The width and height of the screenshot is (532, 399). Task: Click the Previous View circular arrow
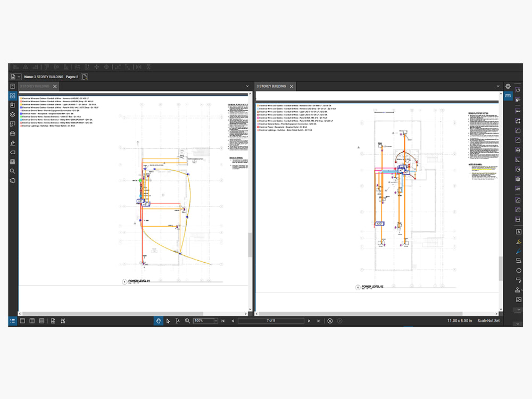330,321
